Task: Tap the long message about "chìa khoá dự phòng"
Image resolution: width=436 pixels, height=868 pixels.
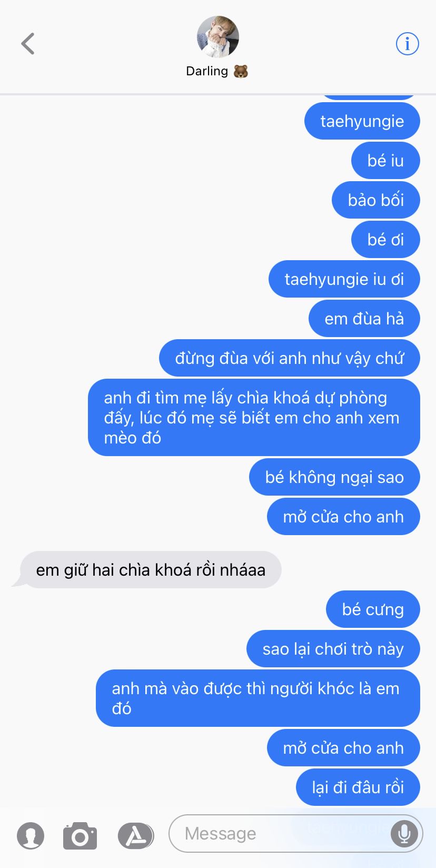Action: click(x=254, y=418)
